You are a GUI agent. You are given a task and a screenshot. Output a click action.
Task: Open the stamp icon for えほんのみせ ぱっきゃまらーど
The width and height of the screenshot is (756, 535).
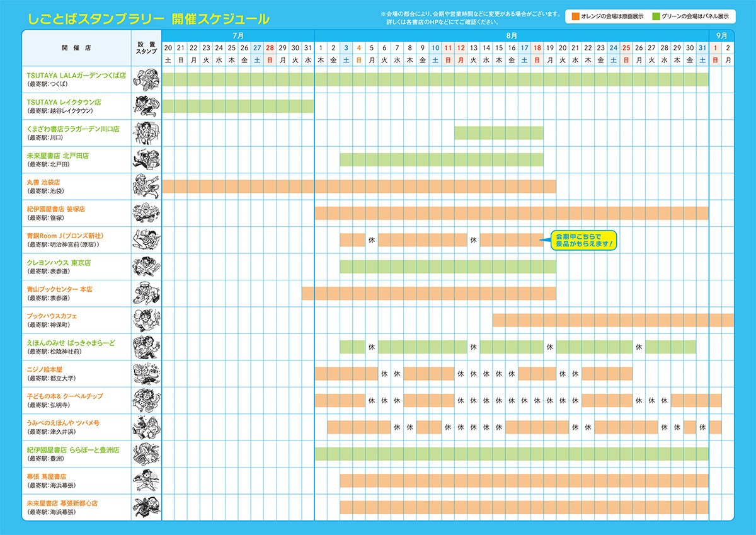click(146, 347)
